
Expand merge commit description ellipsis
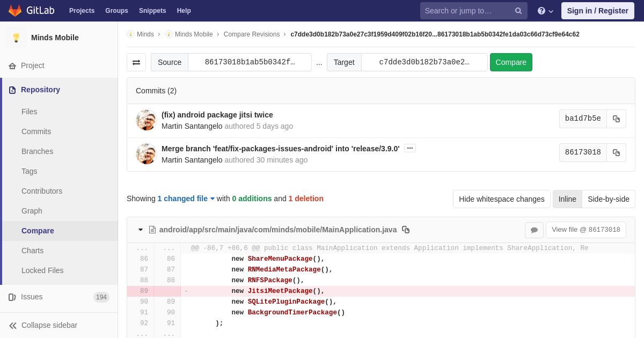tap(410, 148)
